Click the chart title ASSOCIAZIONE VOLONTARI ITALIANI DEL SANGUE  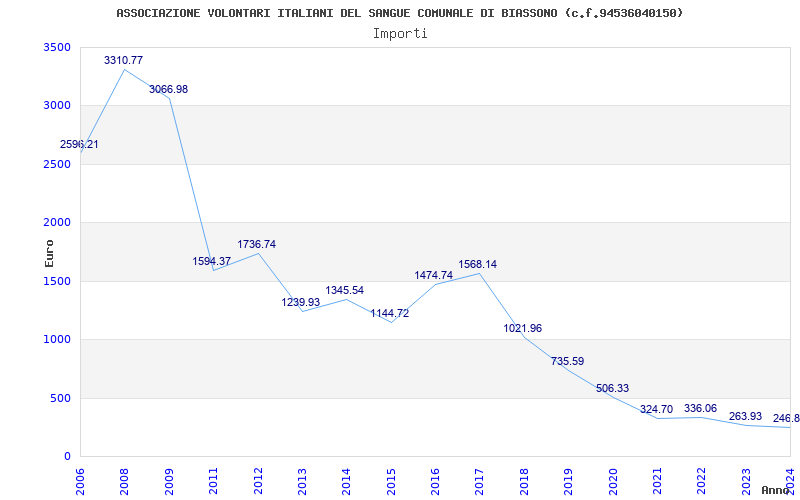click(x=399, y=13)
